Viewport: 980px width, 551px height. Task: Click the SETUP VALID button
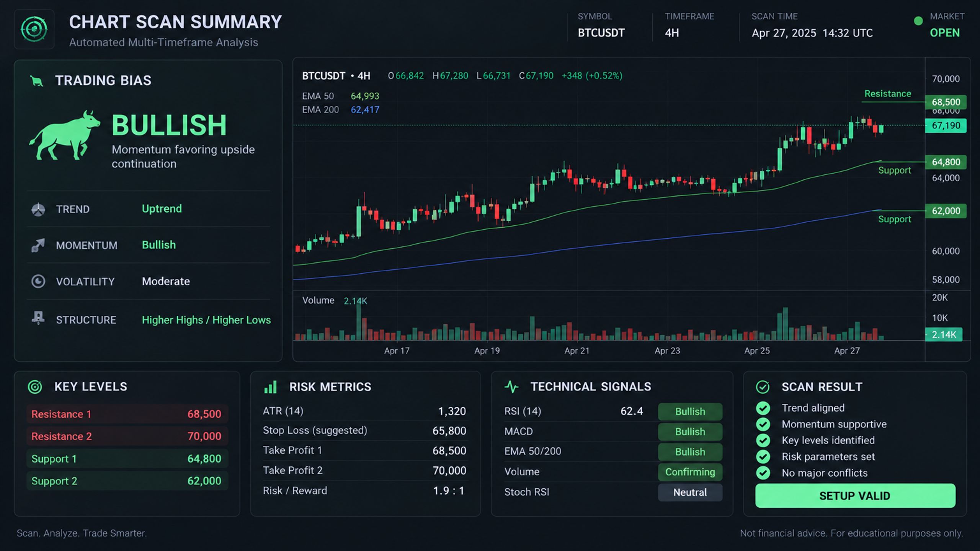click(x=855, y=496)
